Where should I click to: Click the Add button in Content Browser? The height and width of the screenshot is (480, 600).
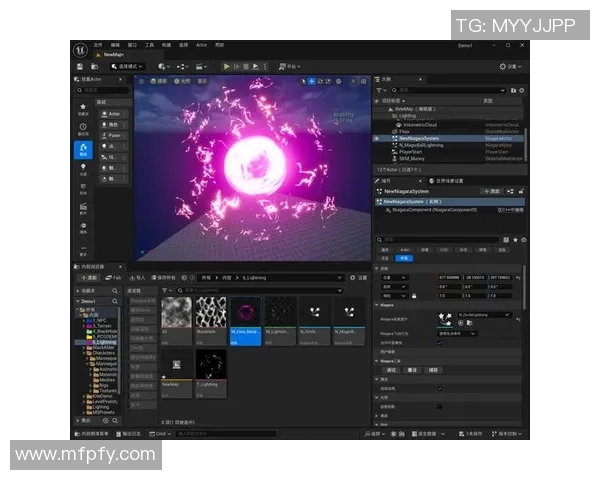[88, 277]
